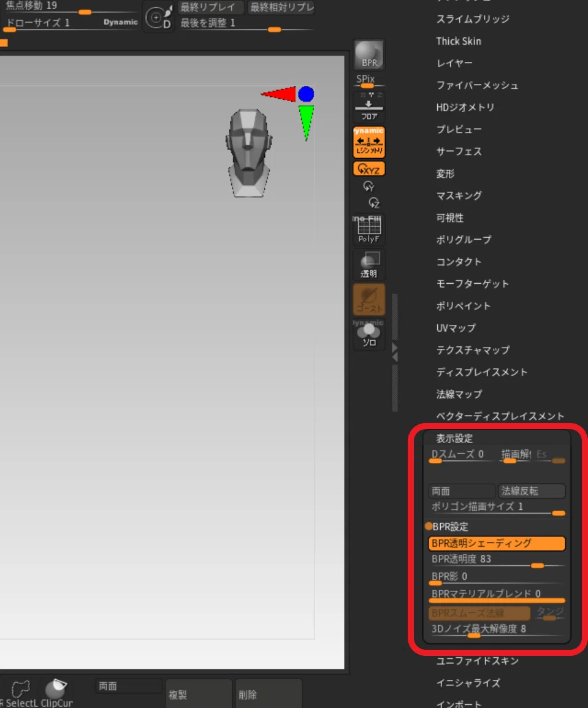Click the panel divider arrows handle
The width and height of the screenshot is (588, 708).
pos(395,352)
